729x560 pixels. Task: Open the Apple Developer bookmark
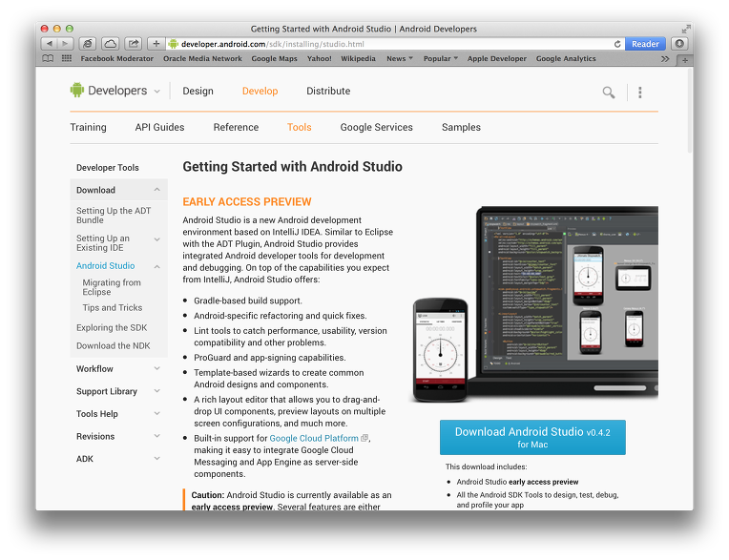click(496, 58)
